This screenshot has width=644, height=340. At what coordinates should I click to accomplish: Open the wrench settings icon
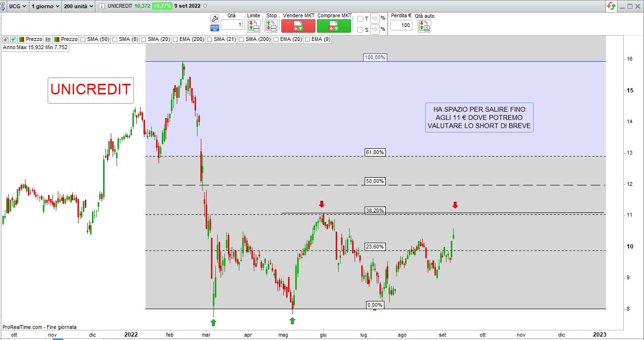(x=215, y=18)
